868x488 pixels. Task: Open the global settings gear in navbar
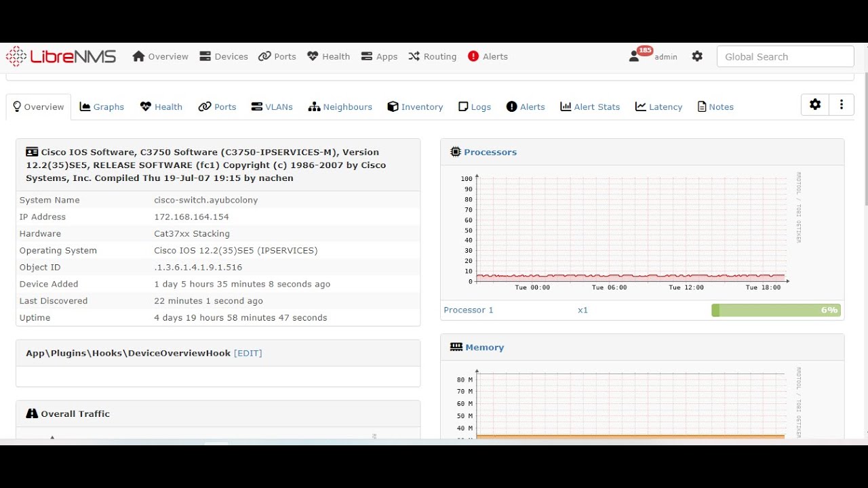point(697,56)
